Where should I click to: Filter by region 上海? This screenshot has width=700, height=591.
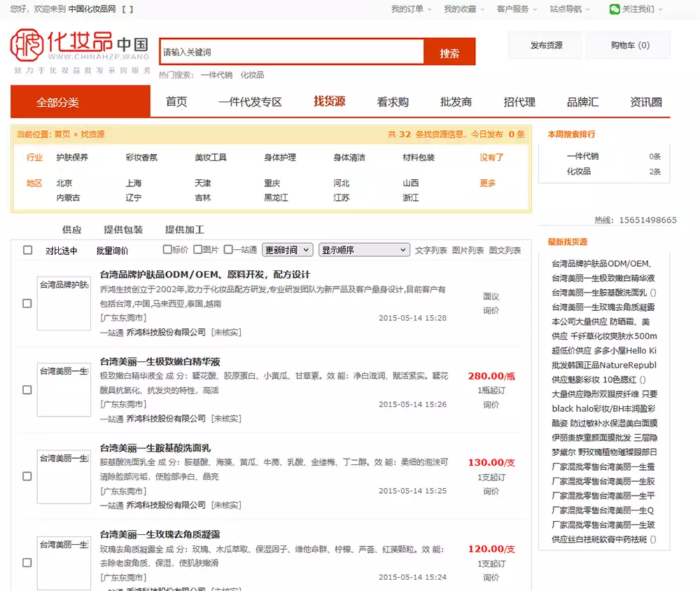pos(134,183)
